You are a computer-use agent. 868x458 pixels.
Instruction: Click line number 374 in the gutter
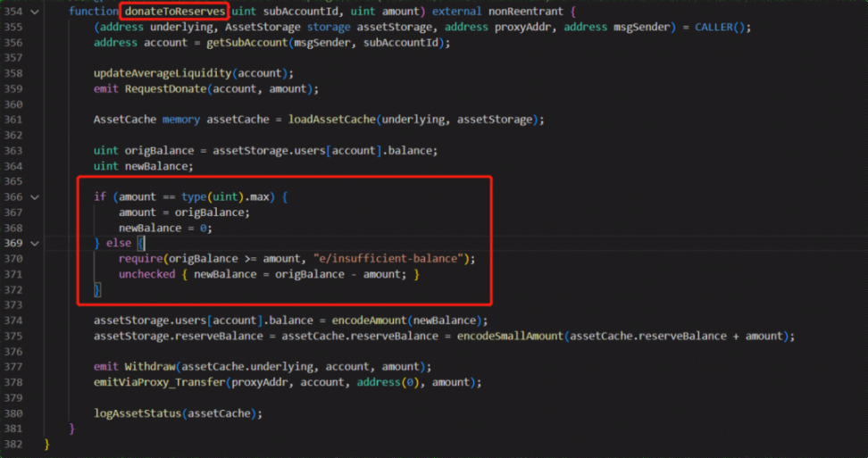click(x=13, y=321)
